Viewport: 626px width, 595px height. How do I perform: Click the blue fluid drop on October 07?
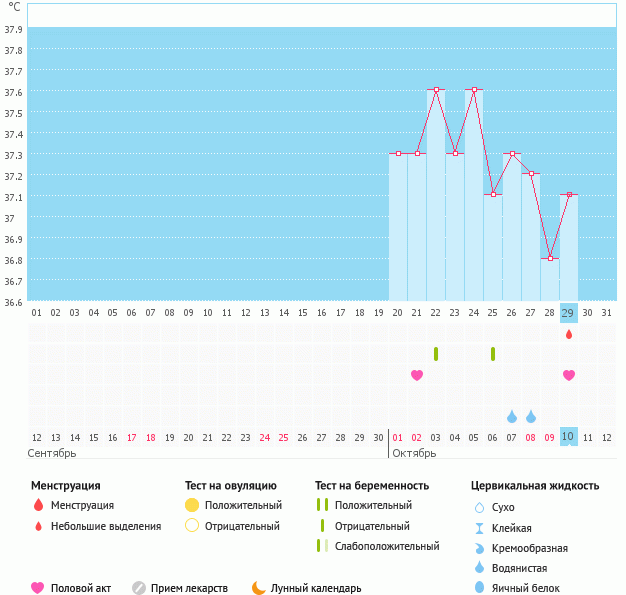coord(512,416)
